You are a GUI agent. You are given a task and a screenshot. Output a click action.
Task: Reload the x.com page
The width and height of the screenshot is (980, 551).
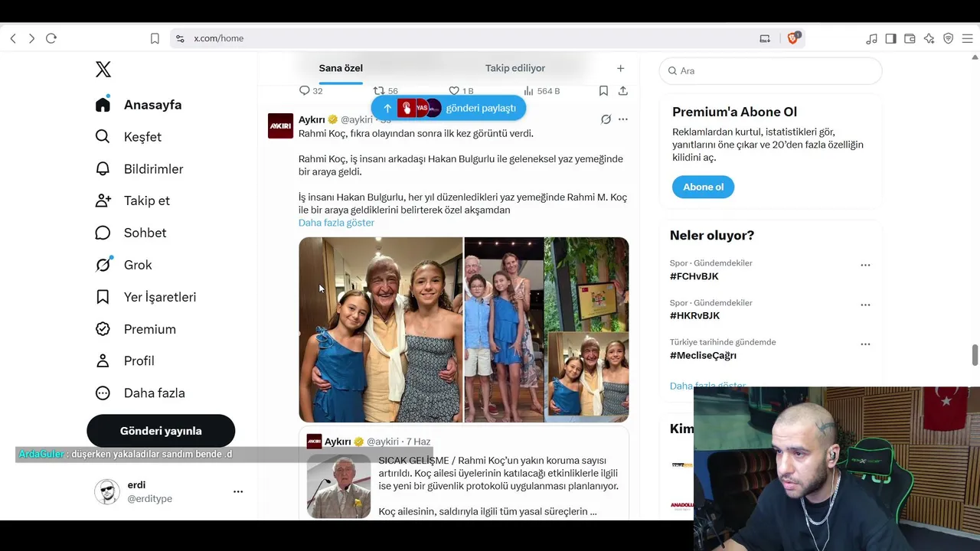point(51,38)
